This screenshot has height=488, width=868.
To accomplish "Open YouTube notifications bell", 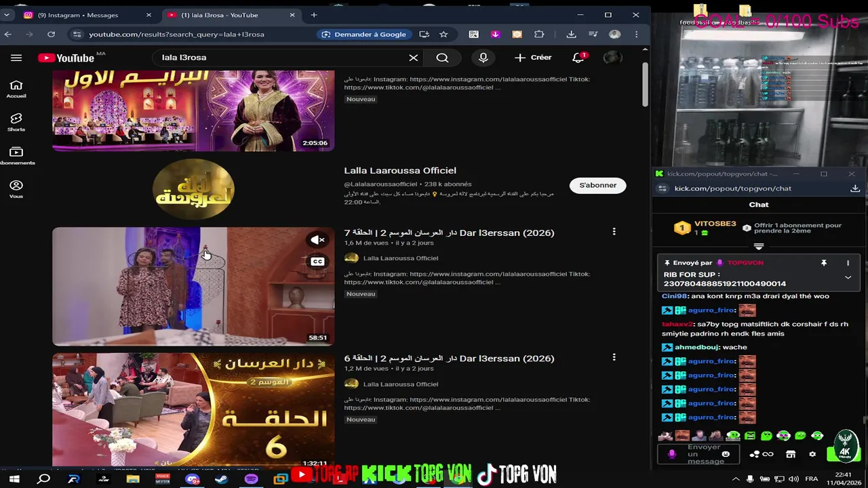I will coord(578,58).
